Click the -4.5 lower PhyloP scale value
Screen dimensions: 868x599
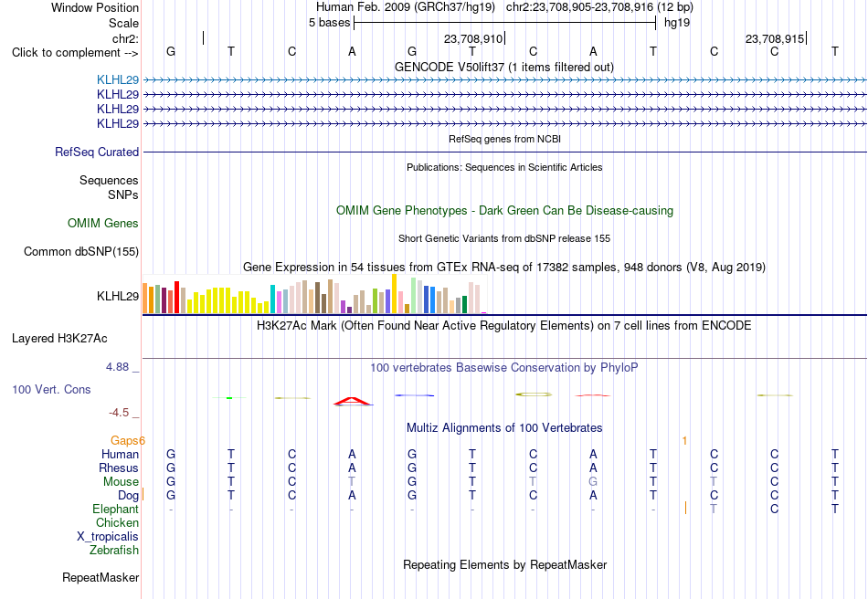[x=119, y=413]
